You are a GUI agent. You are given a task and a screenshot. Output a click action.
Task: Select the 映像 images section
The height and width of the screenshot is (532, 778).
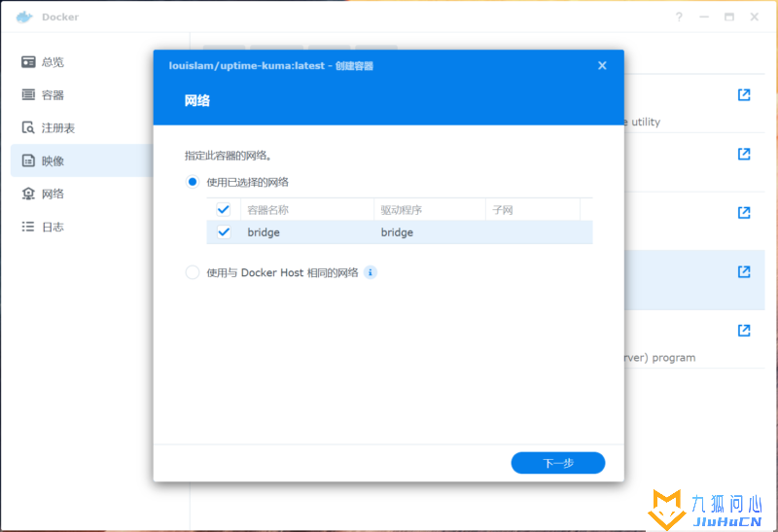click(x=82, y=160)
